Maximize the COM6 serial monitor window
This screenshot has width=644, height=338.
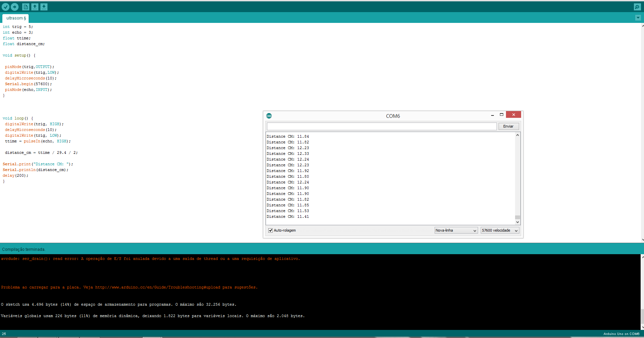tap(502, 115)
